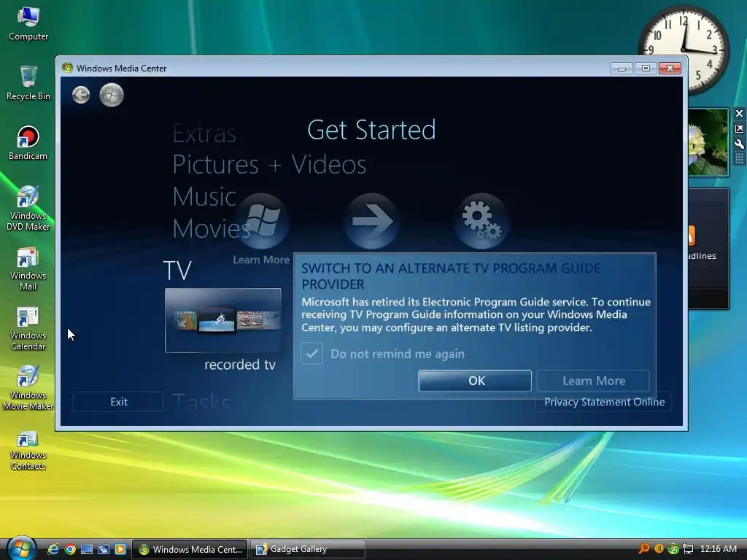The width and height of the screenshot is (747, 560).
Task: Open the gears setup tile
Action: pos(481,222)
